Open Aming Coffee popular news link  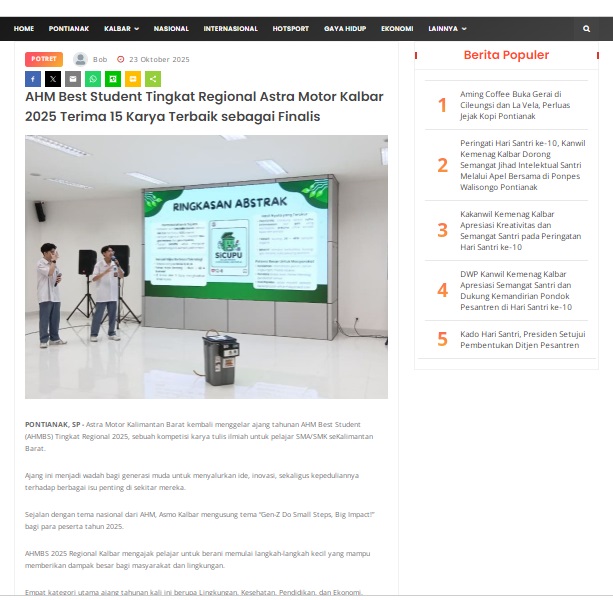[510, 105]
